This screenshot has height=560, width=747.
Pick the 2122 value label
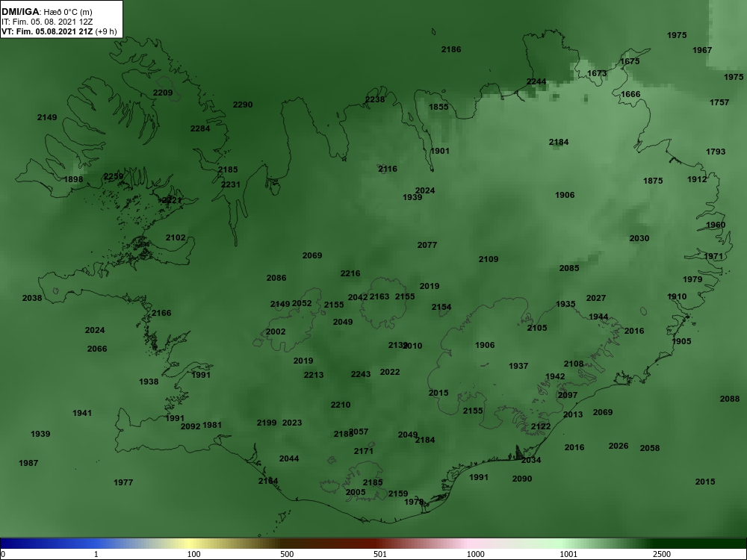point(541,426)
